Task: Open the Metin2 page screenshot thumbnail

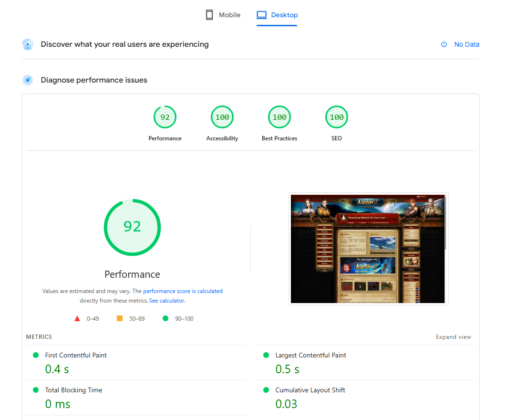Action: [368, 249]
